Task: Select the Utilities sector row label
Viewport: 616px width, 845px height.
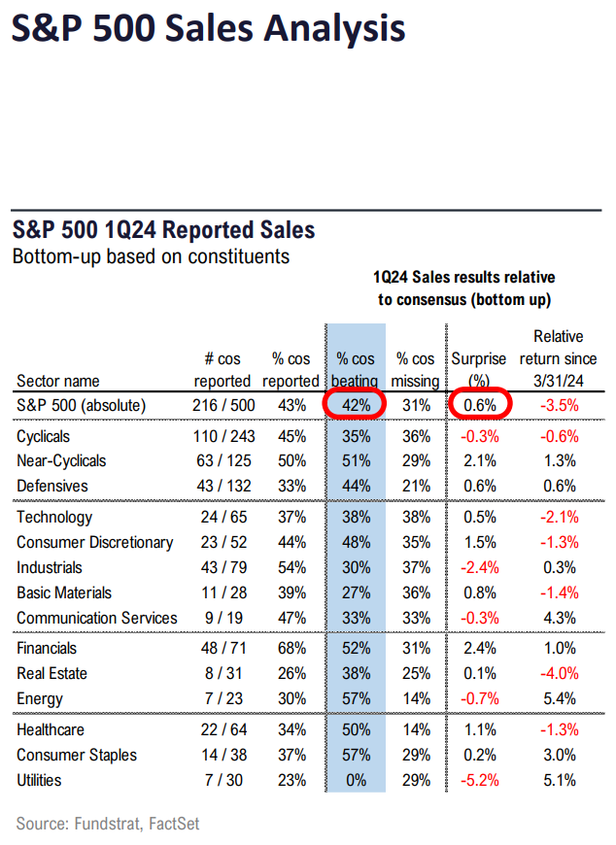Action: (43, 780)
